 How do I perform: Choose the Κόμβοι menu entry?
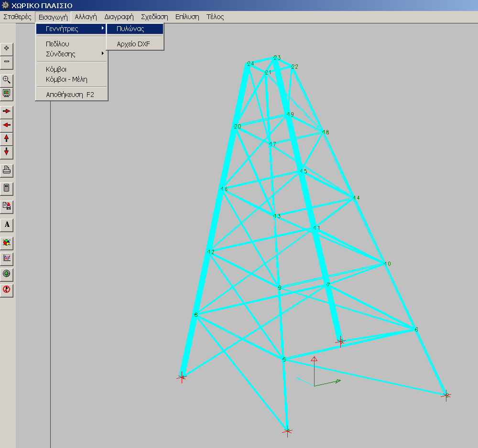click(x=71, y=69)
